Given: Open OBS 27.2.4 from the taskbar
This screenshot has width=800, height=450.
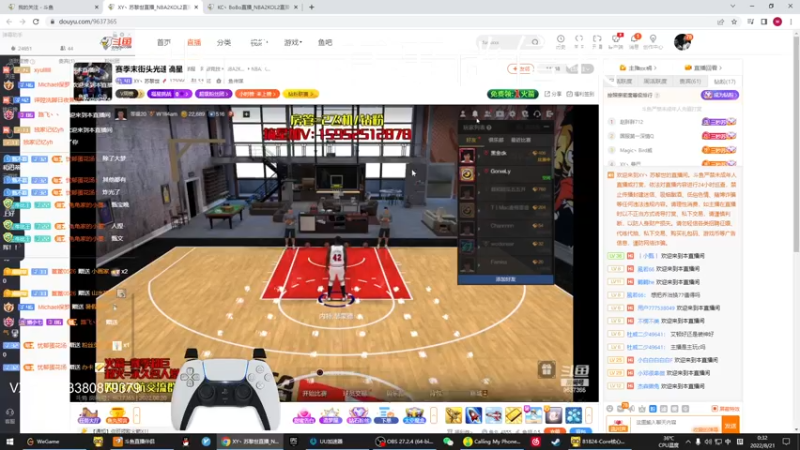Looking at the screenshot, I should pyautogui.click(x=404, y=441).
